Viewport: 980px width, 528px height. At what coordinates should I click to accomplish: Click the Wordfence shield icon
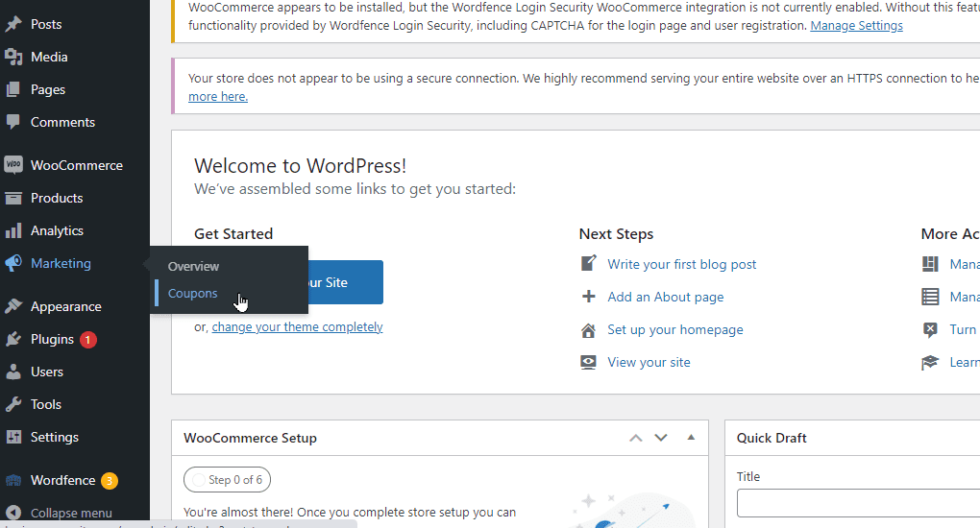coord(13,481)
